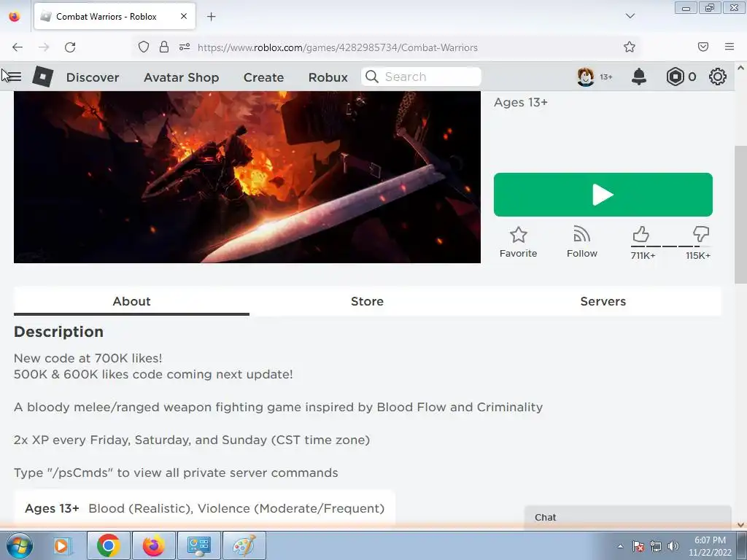Click the scrollbar down arrow
This screenshot has width=747, height=560.
[x=740, y=525]
